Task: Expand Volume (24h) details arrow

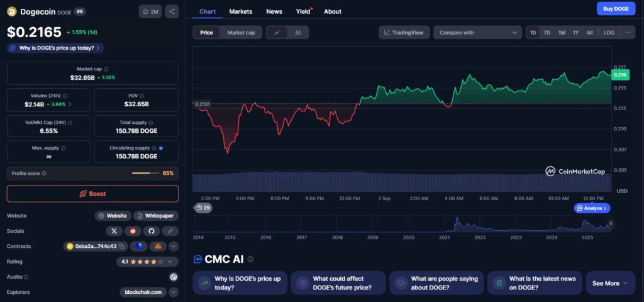Action: pyautogui.click(x=70, y=104)
